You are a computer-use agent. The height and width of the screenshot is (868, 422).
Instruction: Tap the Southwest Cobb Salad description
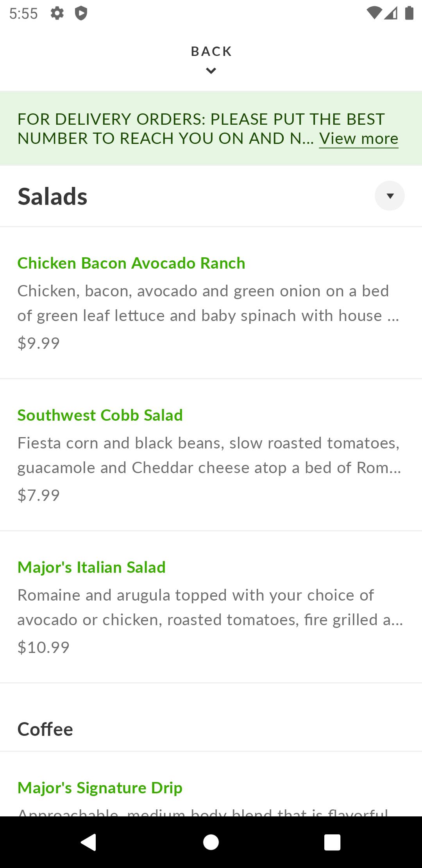(x=209, y=456)
